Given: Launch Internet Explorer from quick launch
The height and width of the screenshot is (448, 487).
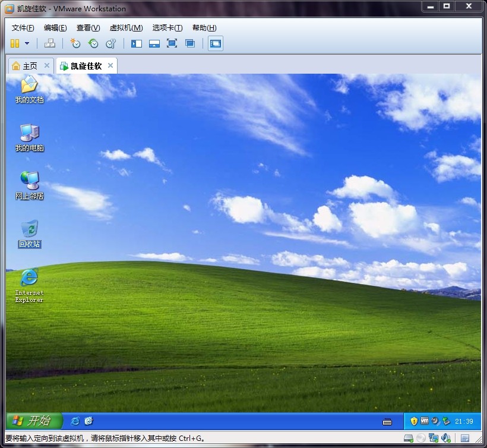Looking at the screenshot, I should [75, 421].
